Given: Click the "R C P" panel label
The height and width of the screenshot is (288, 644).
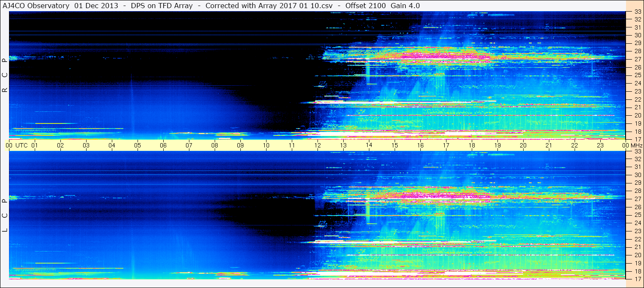Looking at the screenshot, I should 5,75.
